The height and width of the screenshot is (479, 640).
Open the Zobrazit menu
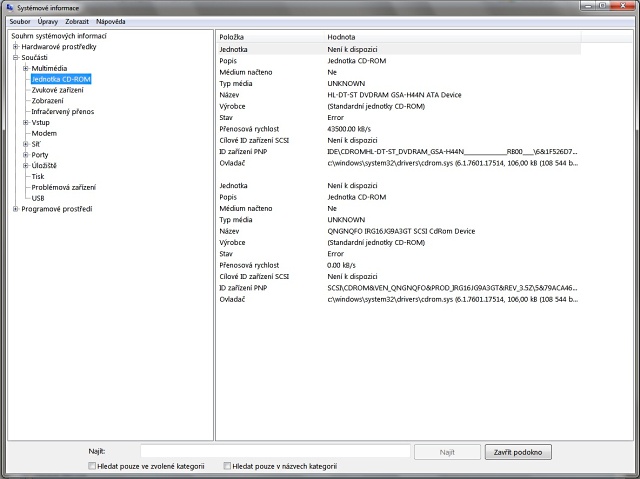pyautogui.click(x=77, y=22)
